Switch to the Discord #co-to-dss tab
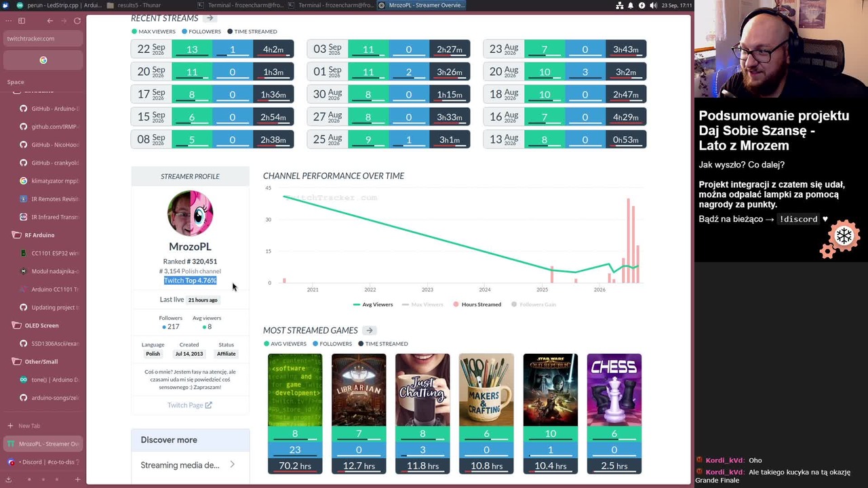 43,462
